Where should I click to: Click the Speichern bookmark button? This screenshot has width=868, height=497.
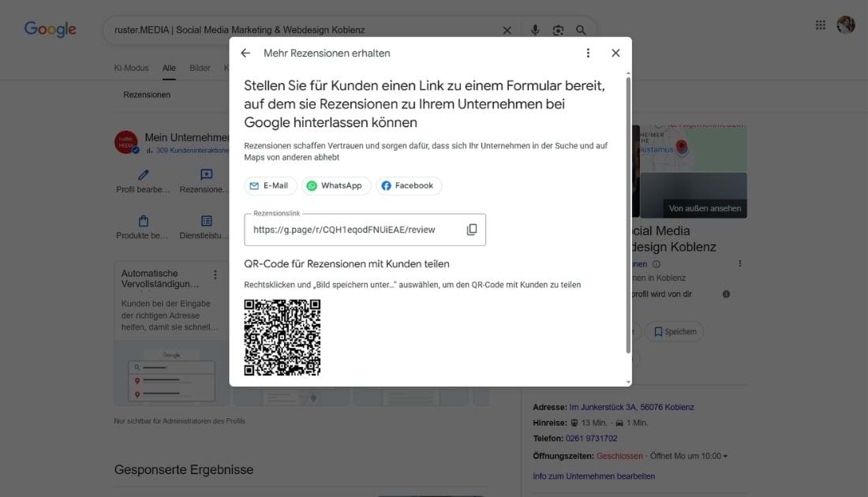pos(674,331)
